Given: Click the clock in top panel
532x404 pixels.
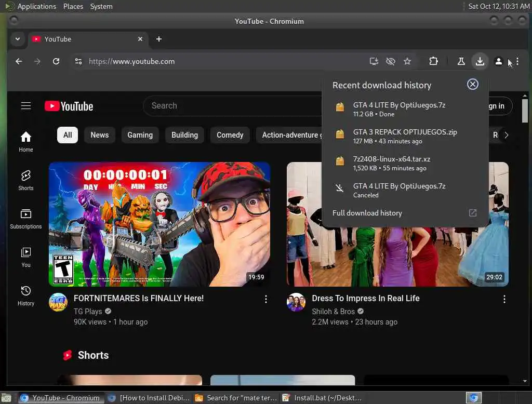Looking at the screenshot, I should coord(499,6).
